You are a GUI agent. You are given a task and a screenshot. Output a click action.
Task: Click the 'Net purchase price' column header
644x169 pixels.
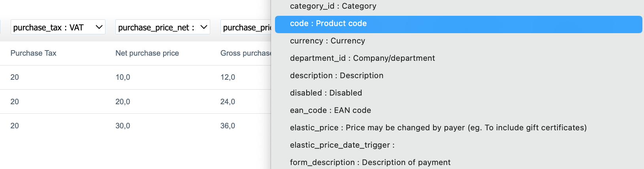pos(147,53)
